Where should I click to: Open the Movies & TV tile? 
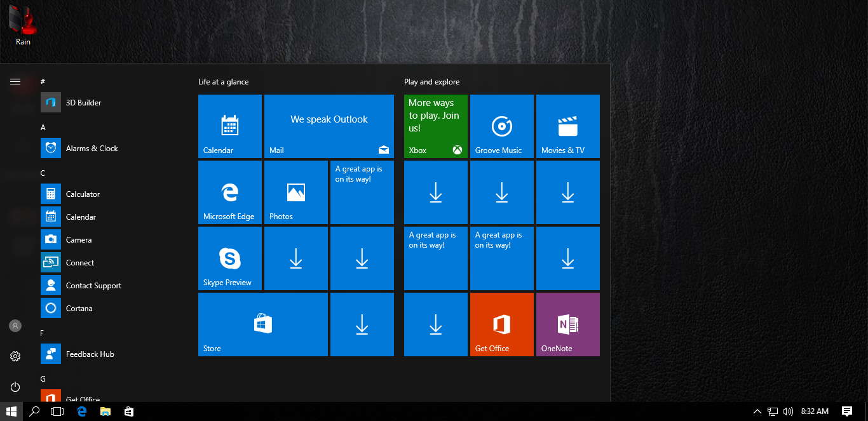568,126
